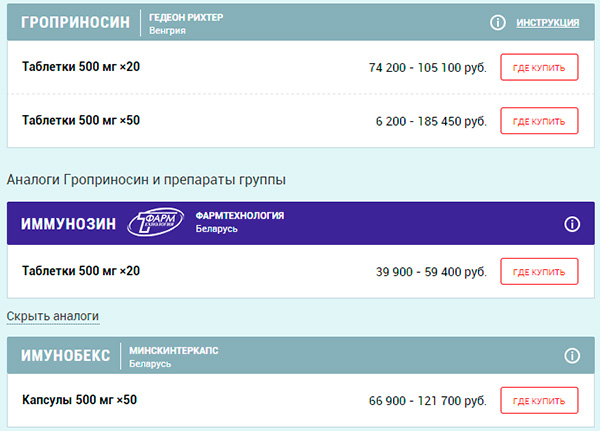Click the info icon in the Иммунозин header

tap(572, 224)
